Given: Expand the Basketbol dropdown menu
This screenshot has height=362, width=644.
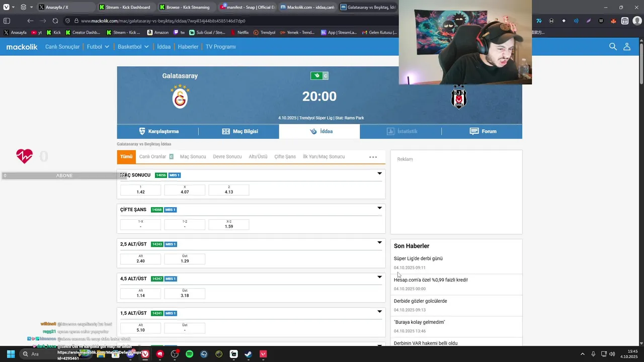Looking at the screenshot, I should [x=133, y=47].
